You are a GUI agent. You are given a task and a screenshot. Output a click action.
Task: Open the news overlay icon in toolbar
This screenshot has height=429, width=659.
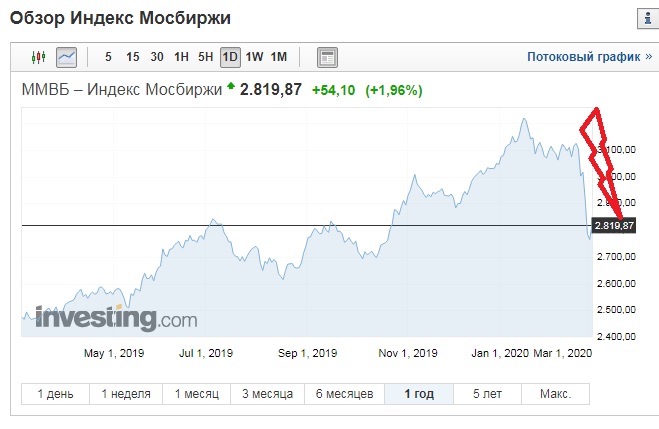[x=328, y=57]
